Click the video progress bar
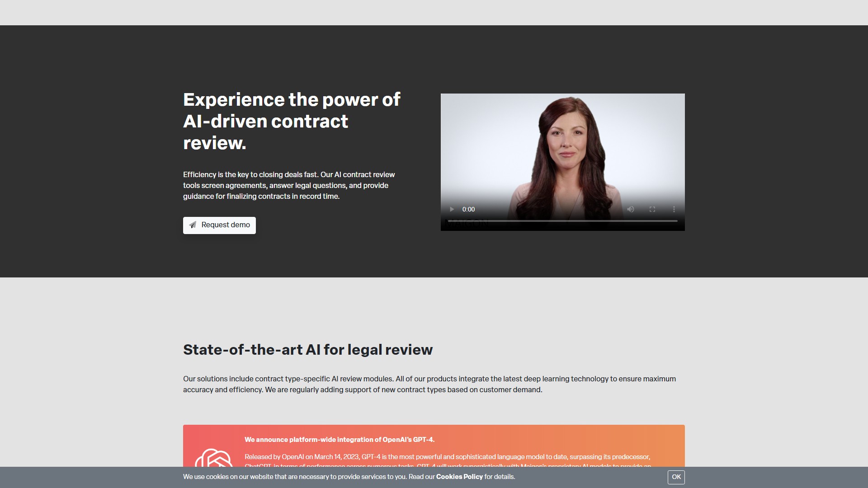This screenshot has width=868, height=488. (x=562, y=221)
